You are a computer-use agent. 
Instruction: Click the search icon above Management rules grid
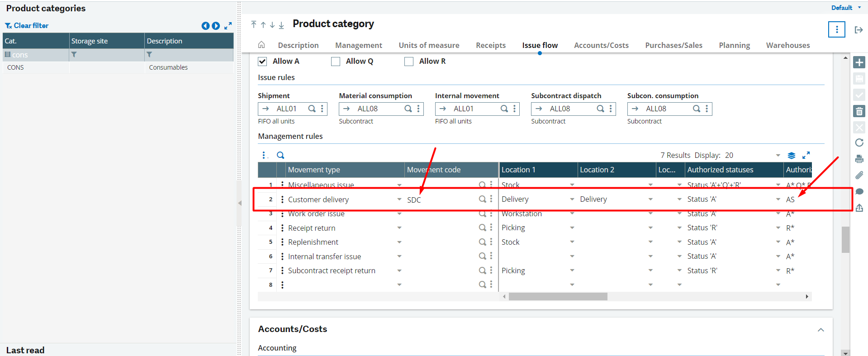tap(280, 155)
